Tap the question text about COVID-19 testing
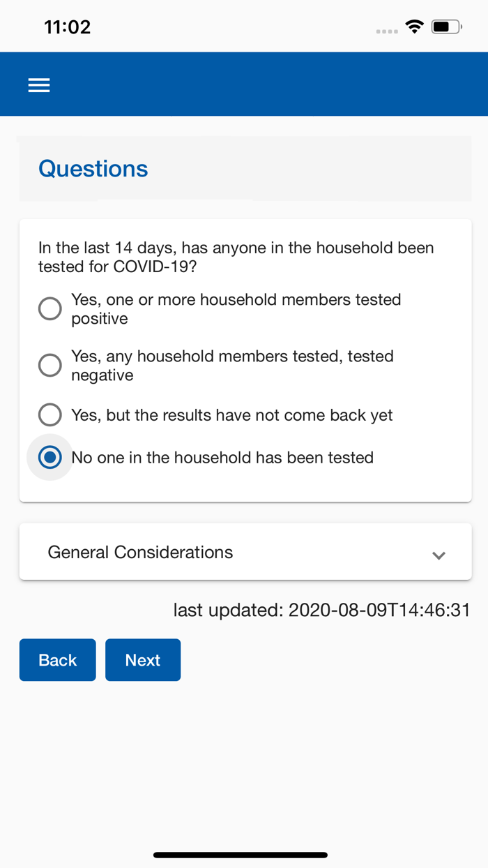The width and height of the screenshot is (488, 868). (236, 257)
